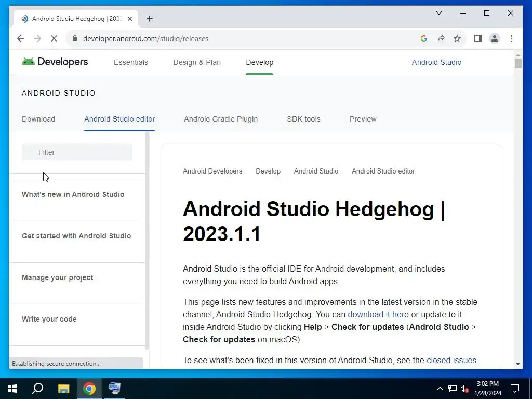Open File Explorer from taskbar

pyautogui.click(x=63, y=389)
